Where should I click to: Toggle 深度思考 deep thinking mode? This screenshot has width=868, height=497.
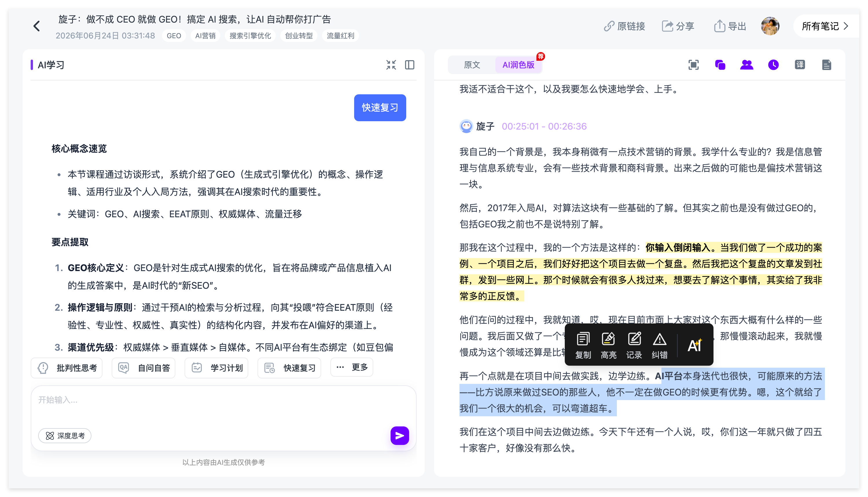(65, 436)
